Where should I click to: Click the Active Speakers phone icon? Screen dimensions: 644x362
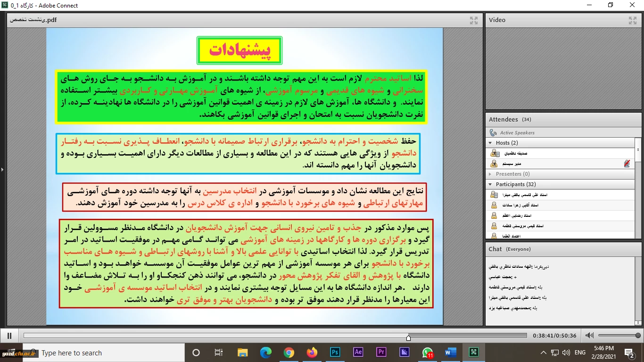tap(493, 133)
